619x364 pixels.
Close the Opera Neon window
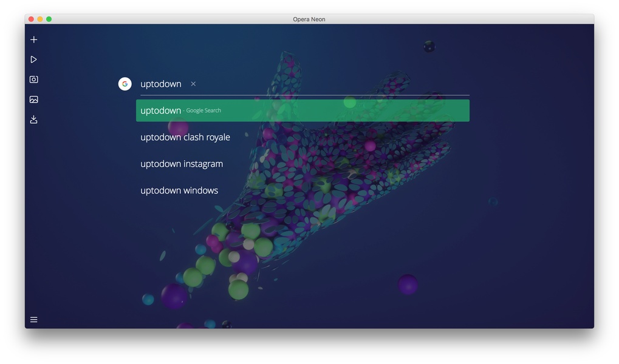tap(32, 19)
